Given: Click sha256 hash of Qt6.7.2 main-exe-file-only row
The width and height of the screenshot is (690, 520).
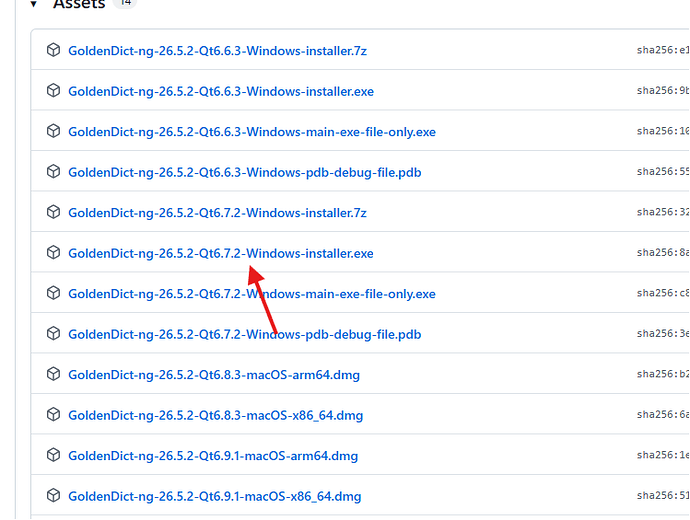Looking at the screenshot, I should 663,293.
